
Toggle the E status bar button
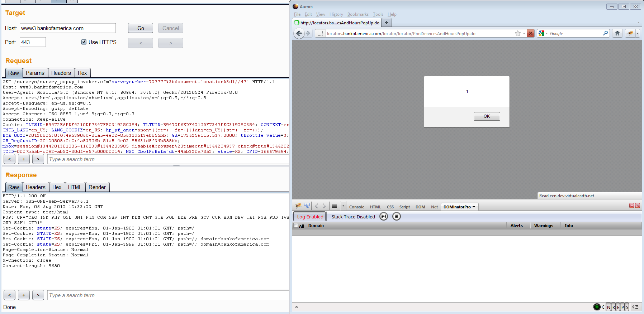click(x=618, y=307)
